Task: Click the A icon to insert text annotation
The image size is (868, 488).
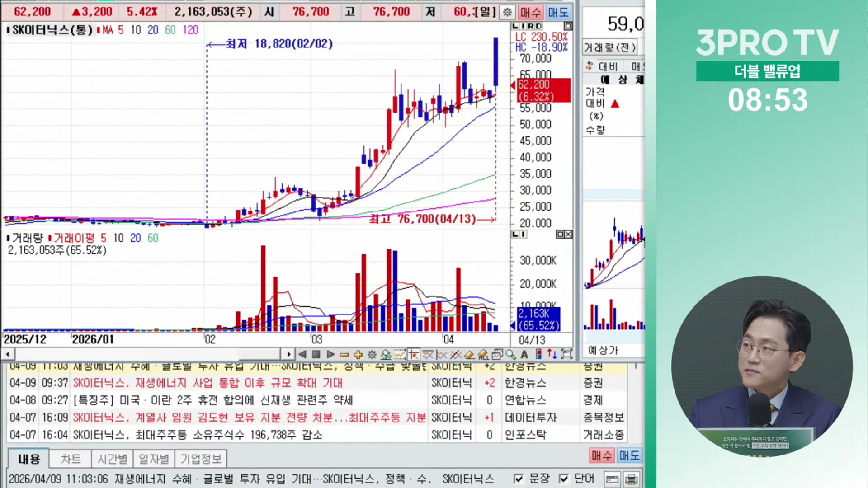Action: pyautogui.click(x=524, y=355)
